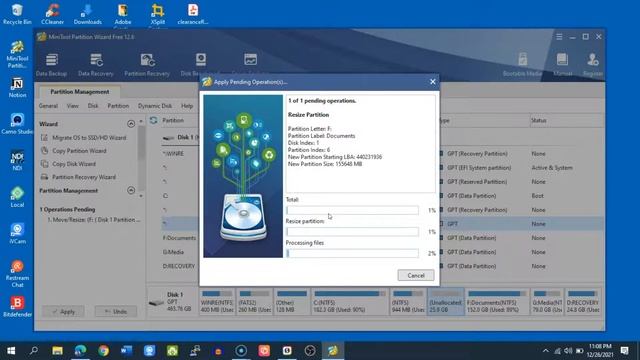Click the Apply button in the sidebar

(63, 311)
